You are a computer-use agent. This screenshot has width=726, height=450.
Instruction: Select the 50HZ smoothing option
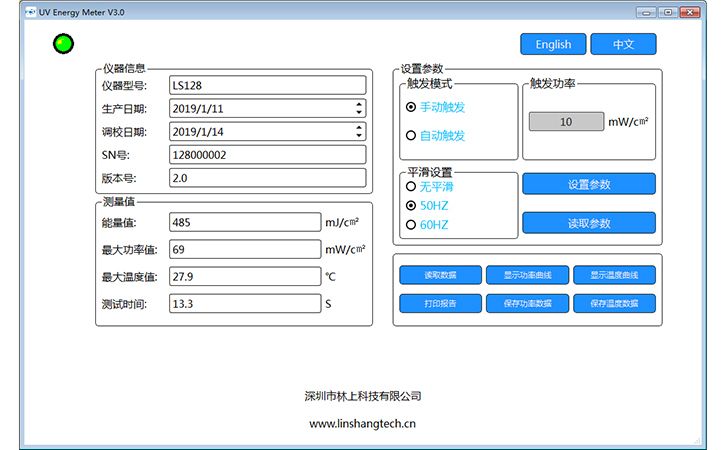tap(410, 205)
